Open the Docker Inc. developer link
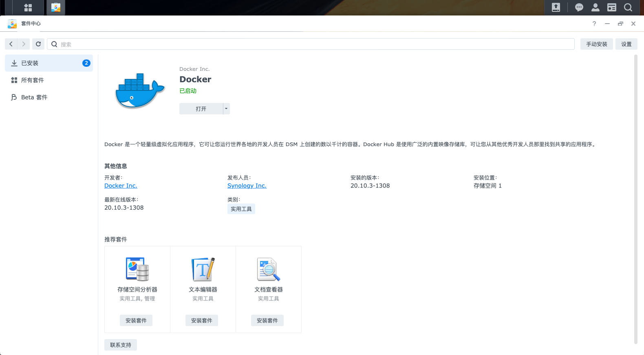Image resolution: width=644 pixels, height=355 pixels. [121, 186]
